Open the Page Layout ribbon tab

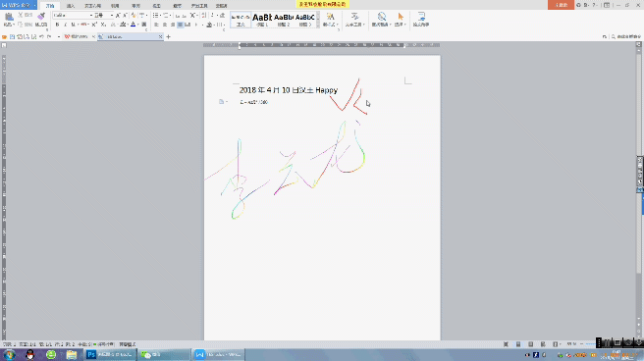(93, 6)
